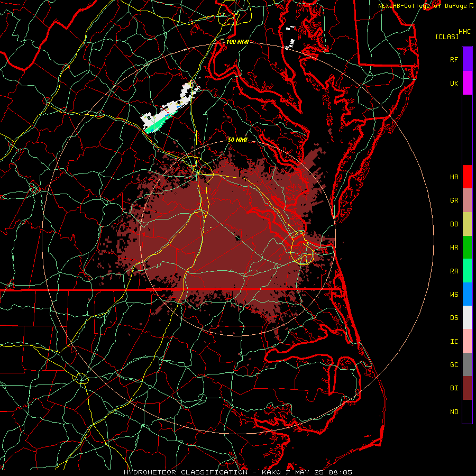Click the DS white legend swatch
This screenshot has width=476, height=476.
467,317
